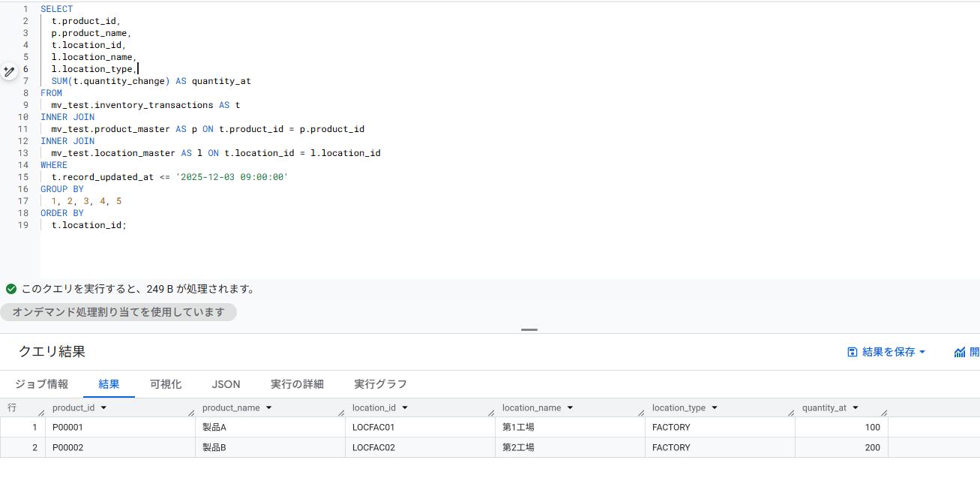
Task: Switch to the ジョブ情報 tab
Action: (x=41, y=383)
